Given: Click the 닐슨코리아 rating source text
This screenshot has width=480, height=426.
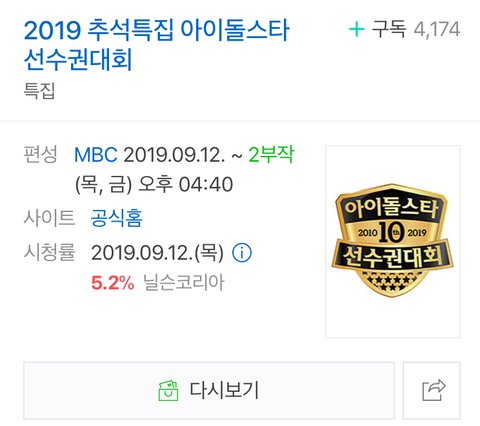Looking at the screenshot, I should [x=184, y=283].
